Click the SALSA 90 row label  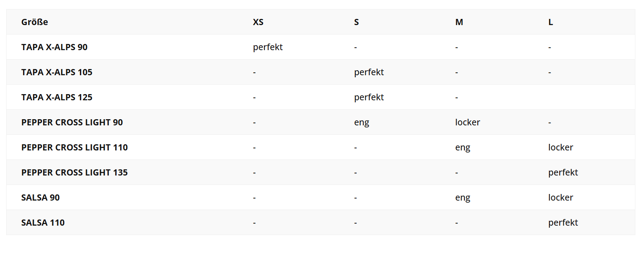[40, 198]
